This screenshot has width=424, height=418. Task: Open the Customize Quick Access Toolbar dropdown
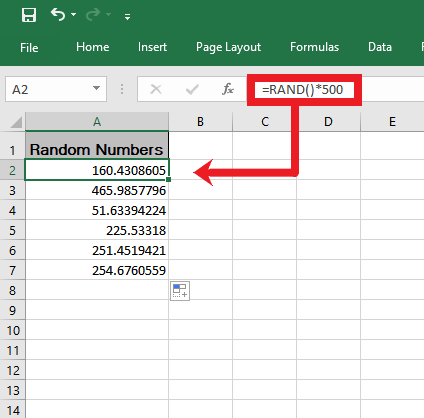coord(127,16)
